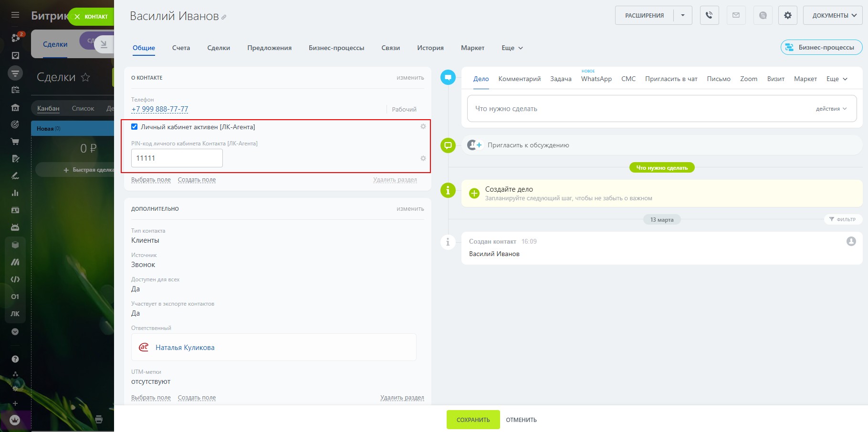Uncheck 'Личный кабинет активен' checkbox

point(135,127)
